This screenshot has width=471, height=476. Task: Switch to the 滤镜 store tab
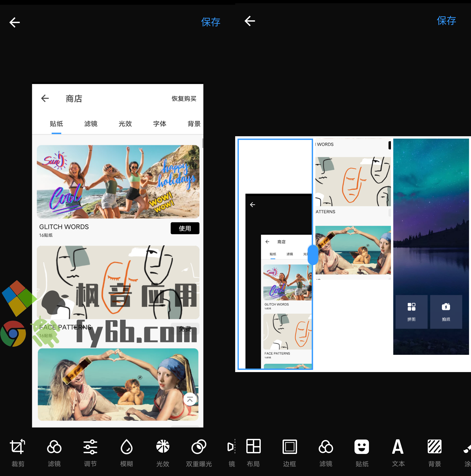point(91,124)
